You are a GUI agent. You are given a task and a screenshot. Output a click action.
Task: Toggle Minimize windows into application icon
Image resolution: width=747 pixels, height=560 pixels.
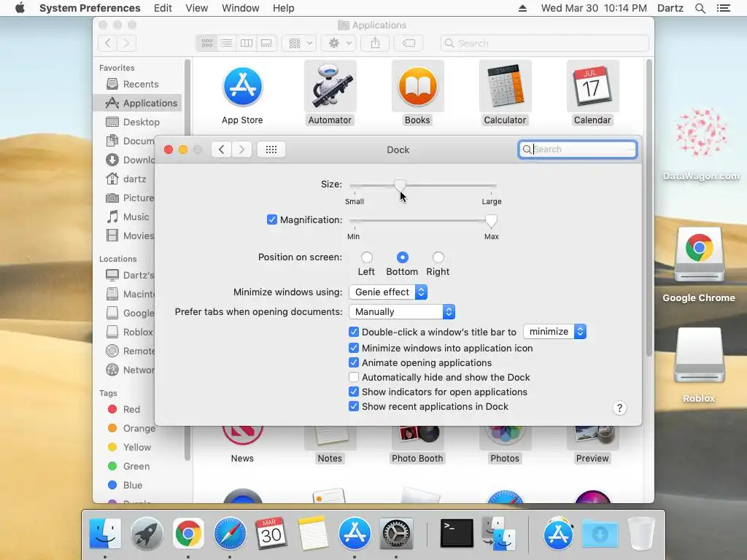[354, 348]
